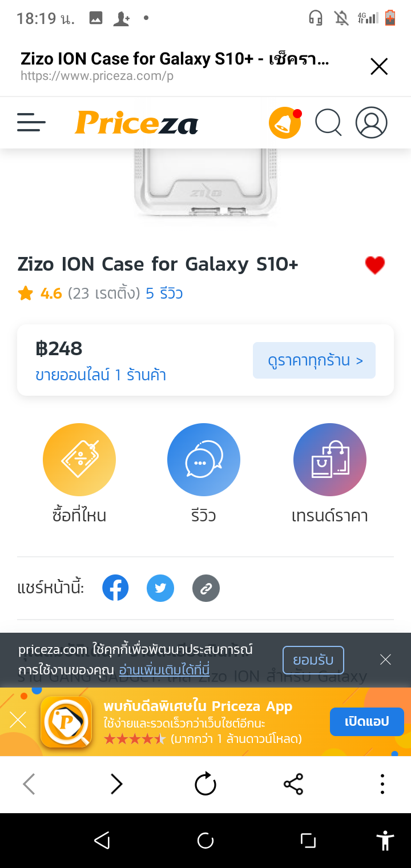Open the รีวิว reviews chat icon
This screenshot has height=868, width=411.
(204, 460)
